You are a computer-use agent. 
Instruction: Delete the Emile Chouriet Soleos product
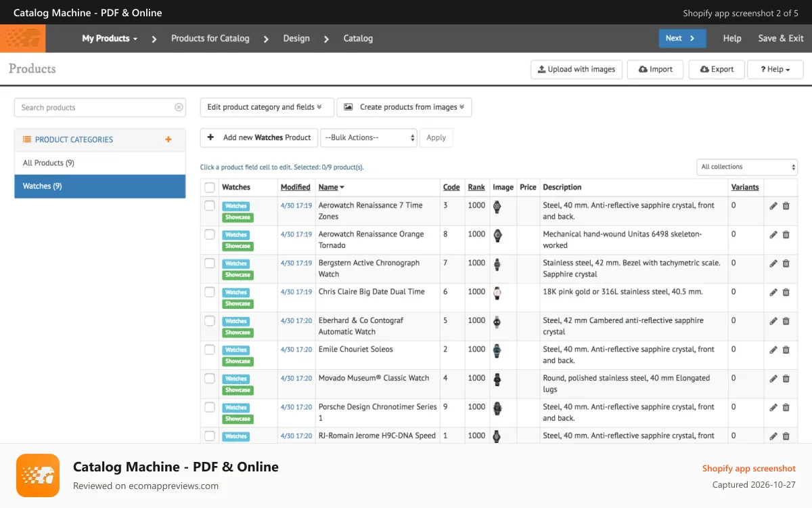[x=786, y=350]
